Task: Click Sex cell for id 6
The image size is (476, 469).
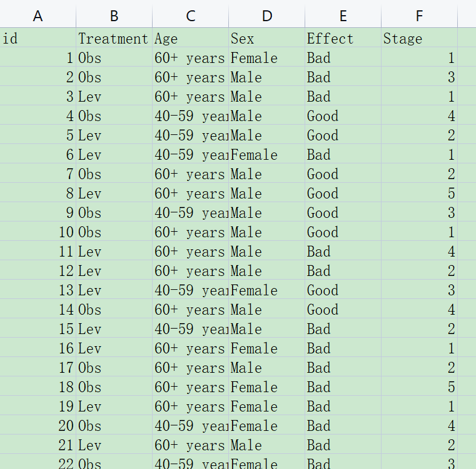Action: [x=266, y=155]
